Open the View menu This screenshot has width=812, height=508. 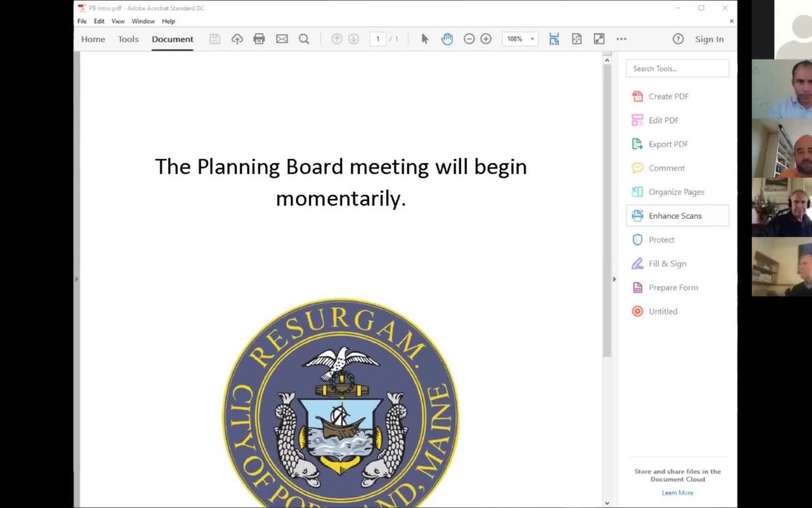point(118,21)
